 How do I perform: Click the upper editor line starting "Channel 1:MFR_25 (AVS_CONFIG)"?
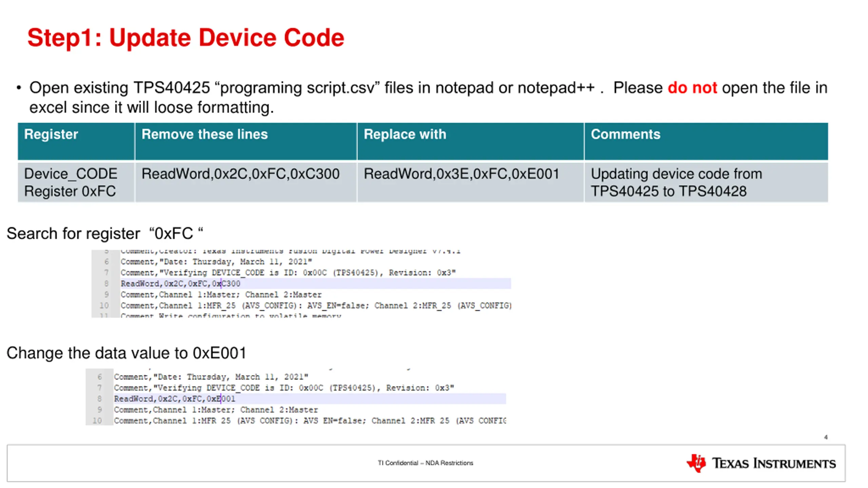pyautogui.click(x=316, y=306)
